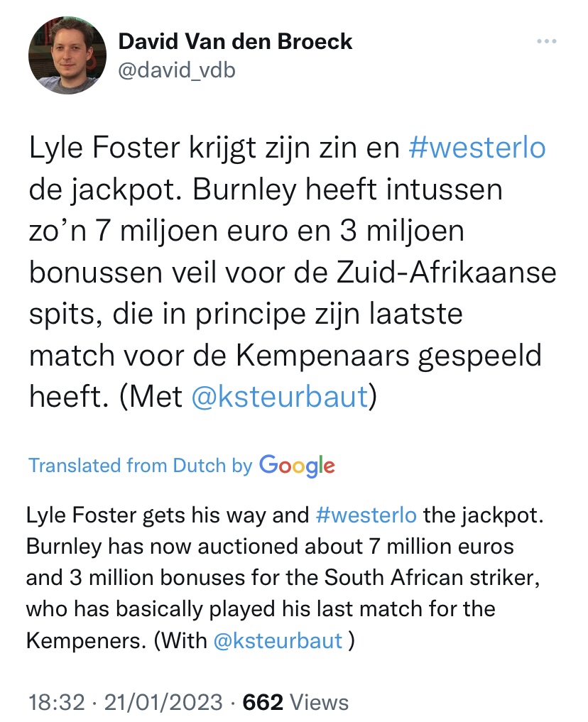
Task: Click 'Translated from Dutch by' link
Action: [140, 466]
